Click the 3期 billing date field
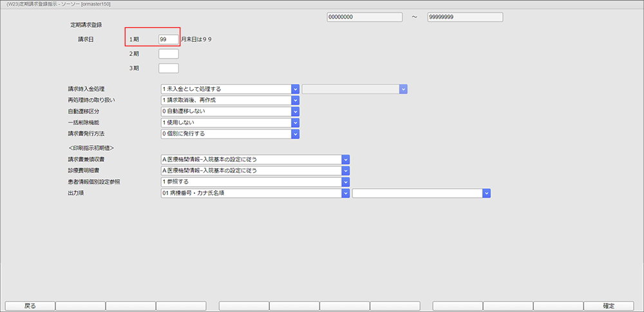Screen dimensions: 644x312 point(168,68)
